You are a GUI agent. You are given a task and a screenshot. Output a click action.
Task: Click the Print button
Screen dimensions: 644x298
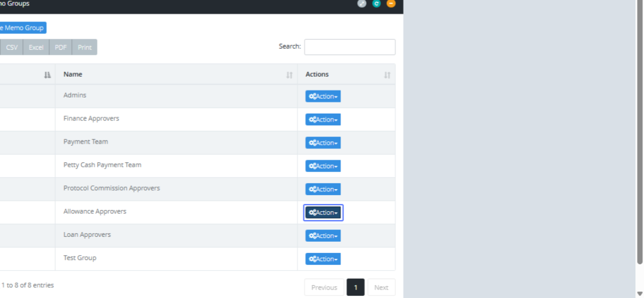[x=84, y=47]
